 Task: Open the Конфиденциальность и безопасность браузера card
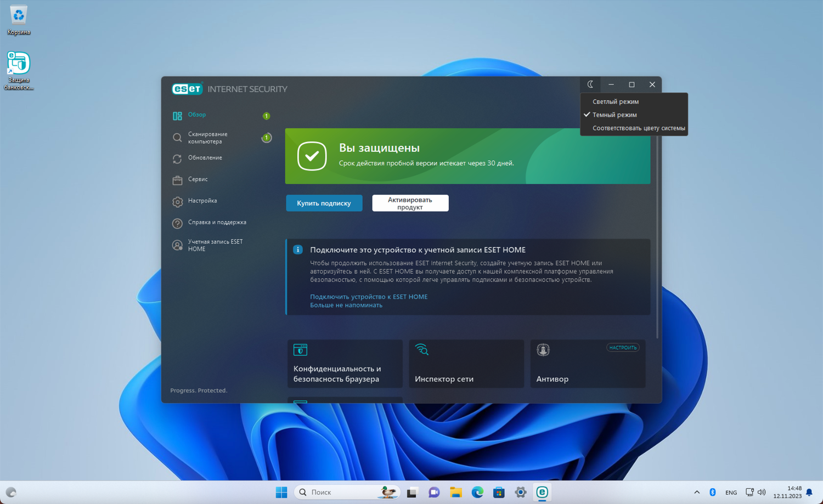click(x=345, y=364)
